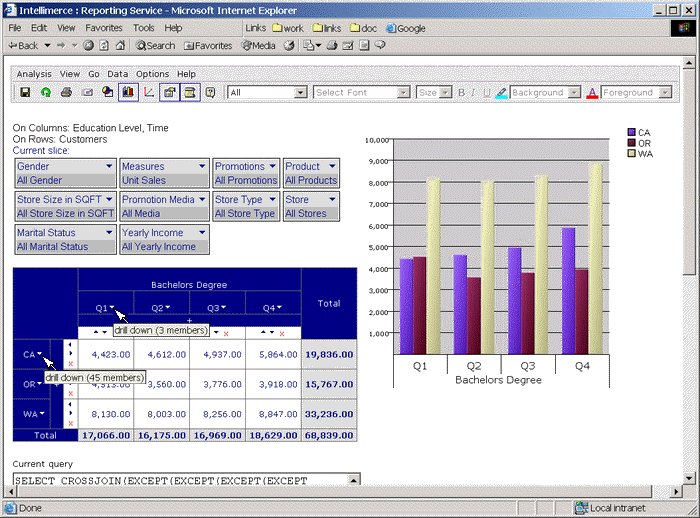700x518 pixels.
Task: Click the CA purple legend swatch
Action: (x=631, y=132)
